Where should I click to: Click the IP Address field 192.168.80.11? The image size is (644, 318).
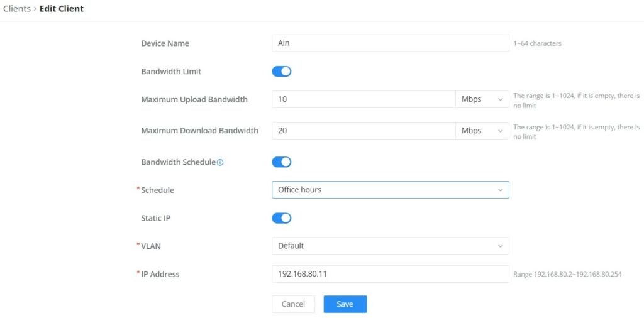391,274
